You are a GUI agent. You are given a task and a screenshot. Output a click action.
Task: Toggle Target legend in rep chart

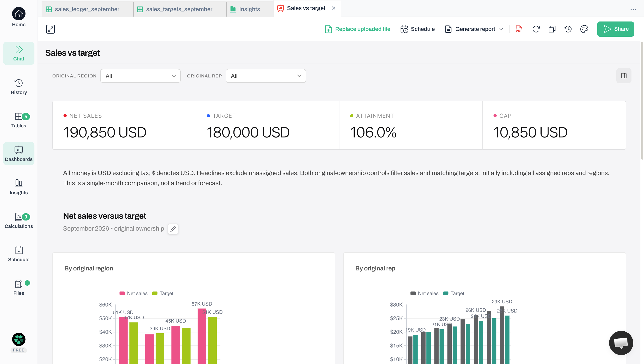coord(453,293)
